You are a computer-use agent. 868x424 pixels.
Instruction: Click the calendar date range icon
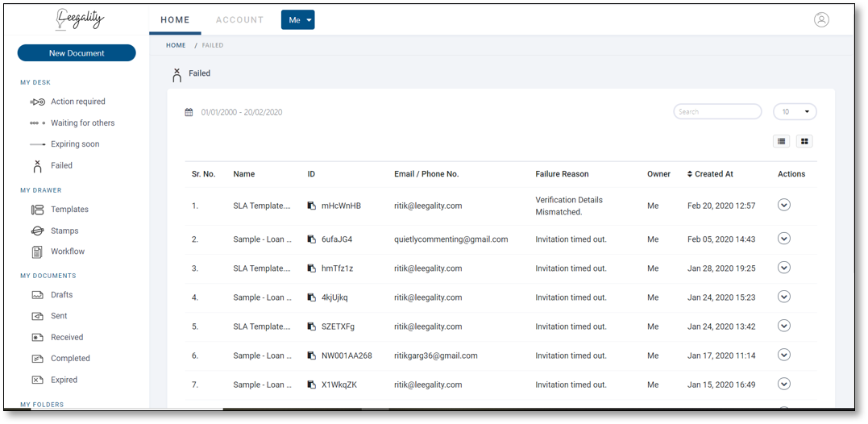pyautogui.click(x=189, y=112)
